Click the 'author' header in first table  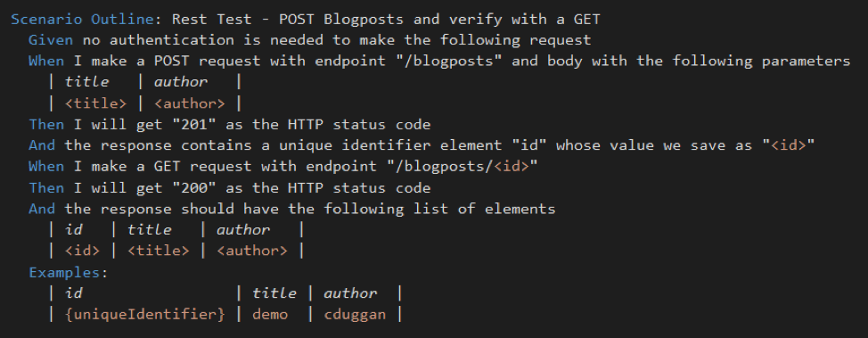(x=181, y=82)
